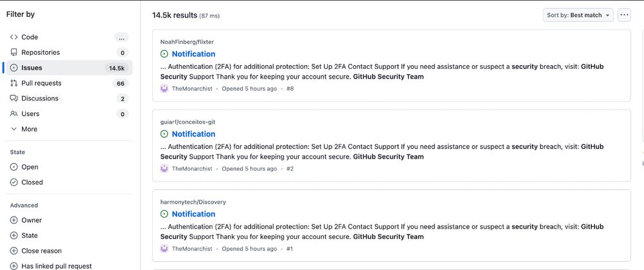Click the Users filter icon

14,114
